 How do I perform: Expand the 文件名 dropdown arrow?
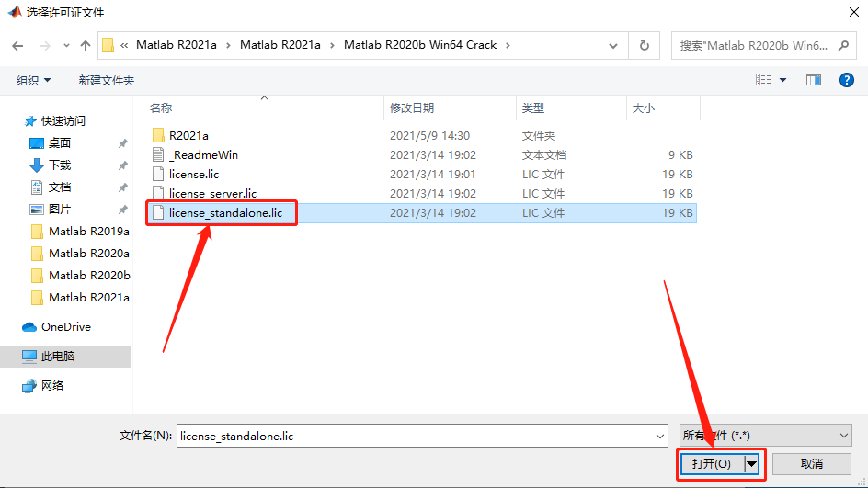point(660,436)
